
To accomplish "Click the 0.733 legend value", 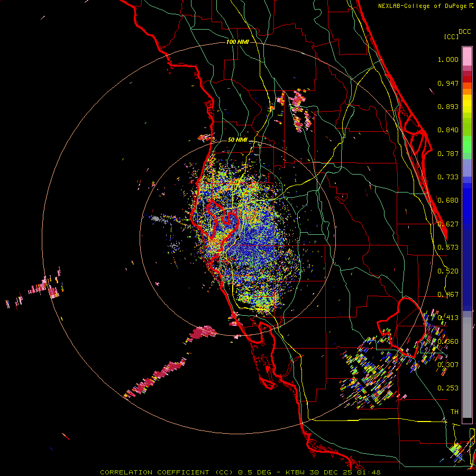I will 448,177.
